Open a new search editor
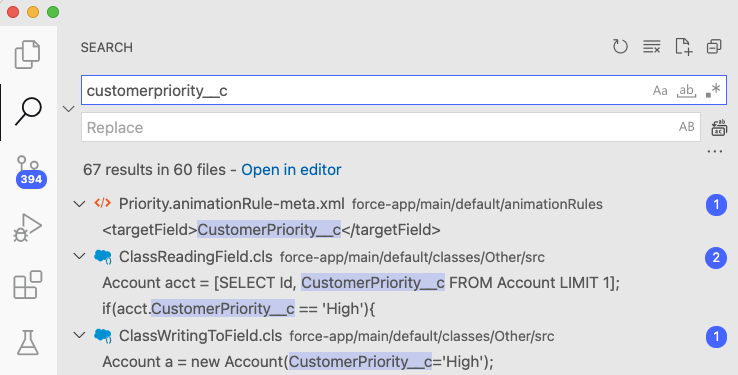The height and width of the screenshot is (375, 738). click(683, 47)
